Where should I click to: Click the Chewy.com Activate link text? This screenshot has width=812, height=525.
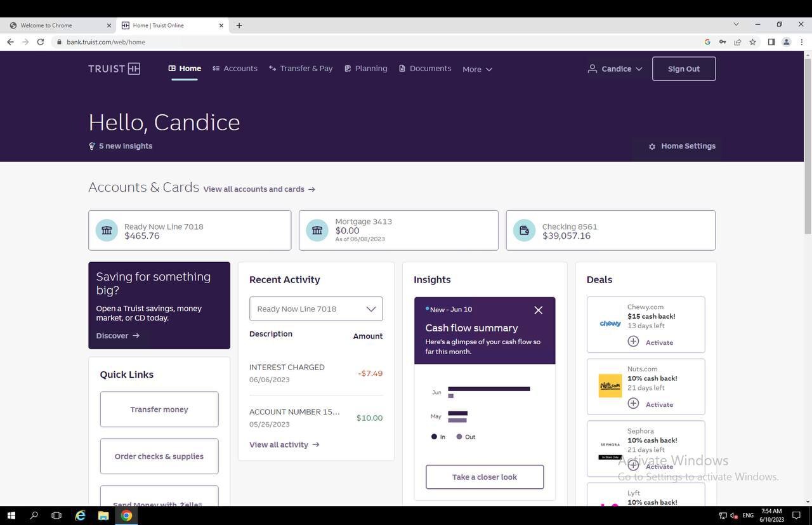pos(659,343)
